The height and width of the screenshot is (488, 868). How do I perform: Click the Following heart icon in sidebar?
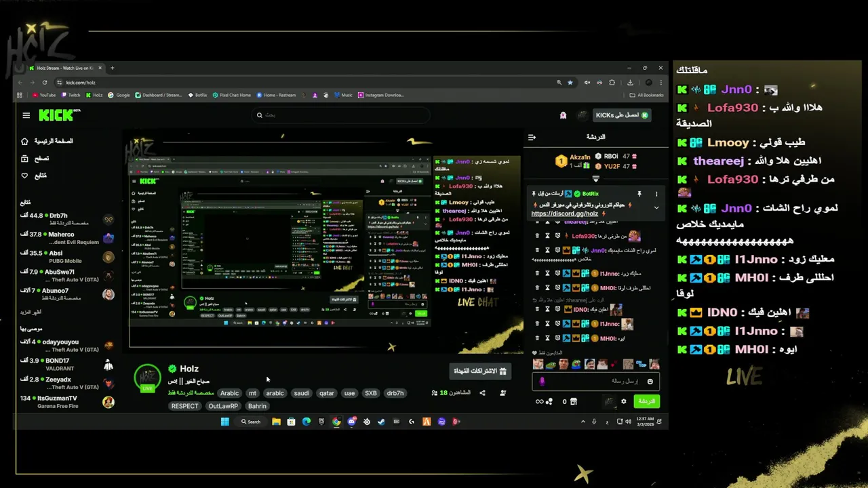click(25, 176)
